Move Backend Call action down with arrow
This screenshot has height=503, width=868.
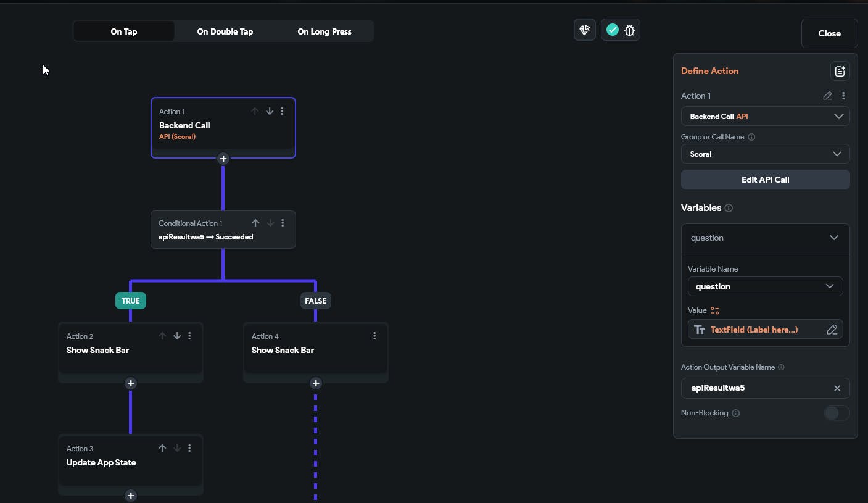[270, 112]
